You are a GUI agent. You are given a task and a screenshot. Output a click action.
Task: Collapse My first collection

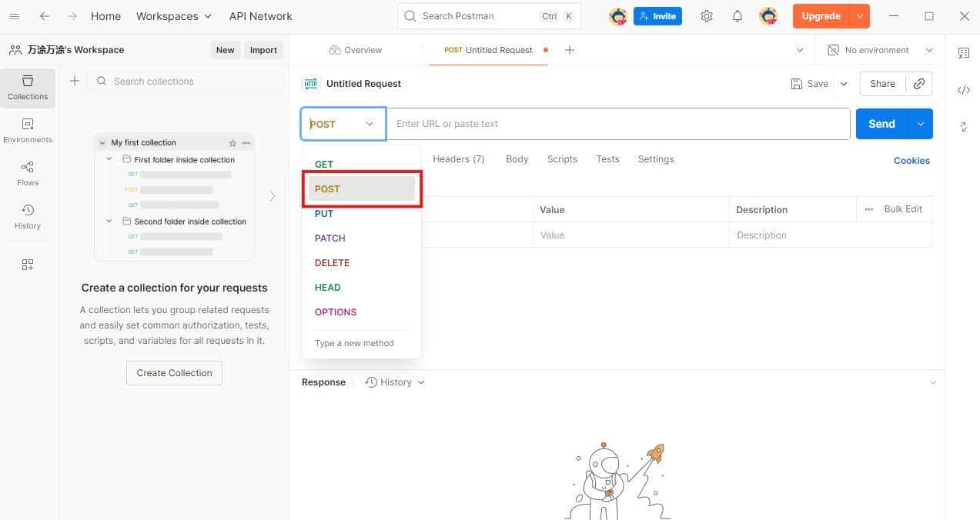click(x=102, y=142)
